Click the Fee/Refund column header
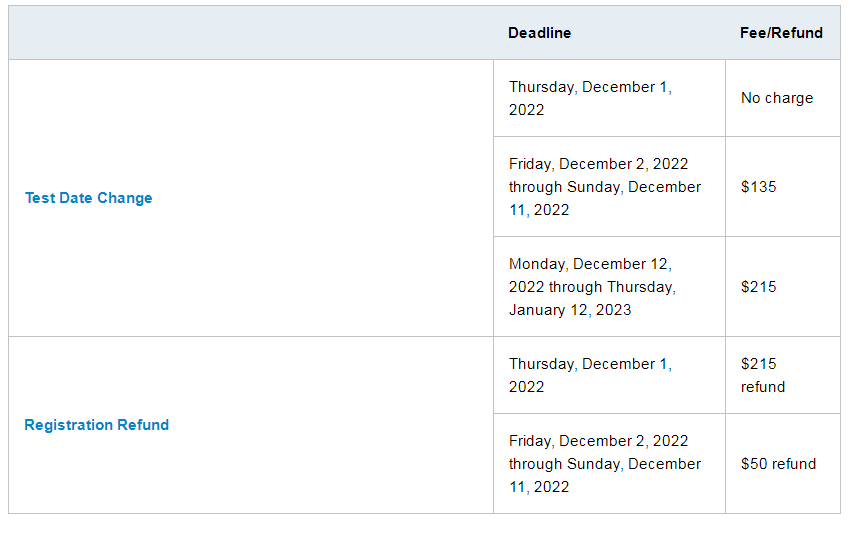This screenshot has width=864, height=539. [x=781, y=33]
